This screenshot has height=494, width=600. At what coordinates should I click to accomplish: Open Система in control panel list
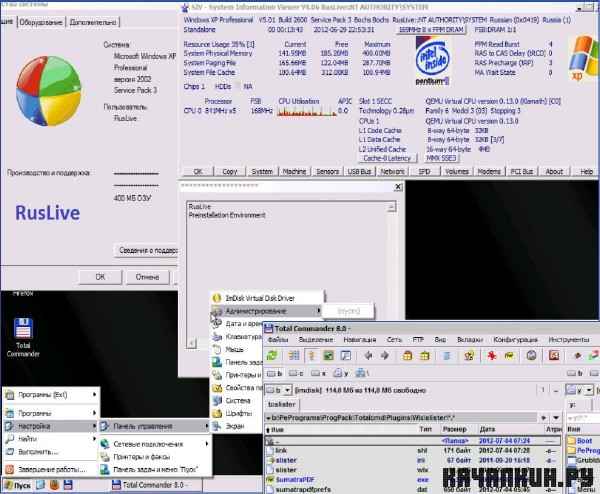point(237,400)
